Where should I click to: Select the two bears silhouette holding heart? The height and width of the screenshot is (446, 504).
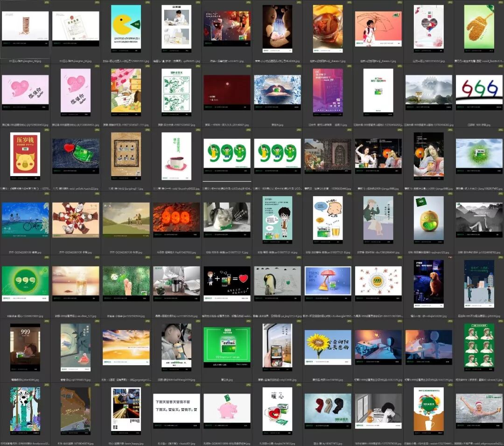pos(277,29)
